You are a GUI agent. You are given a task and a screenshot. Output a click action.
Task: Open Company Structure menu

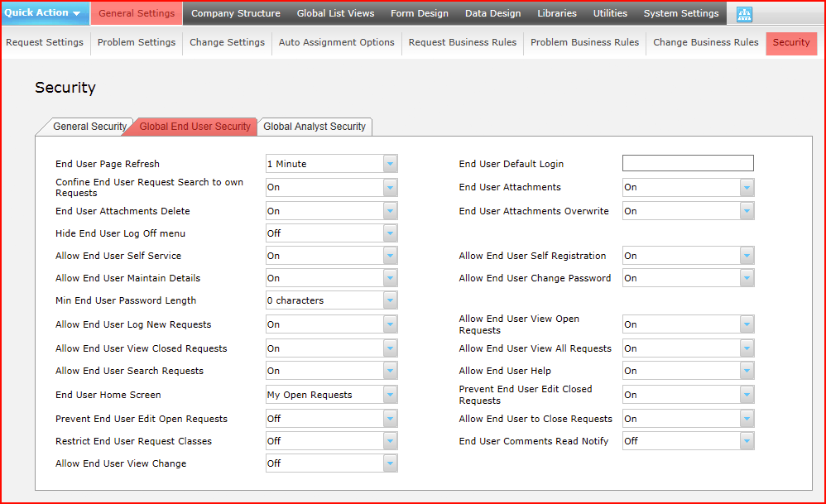(x=236, y=13)
